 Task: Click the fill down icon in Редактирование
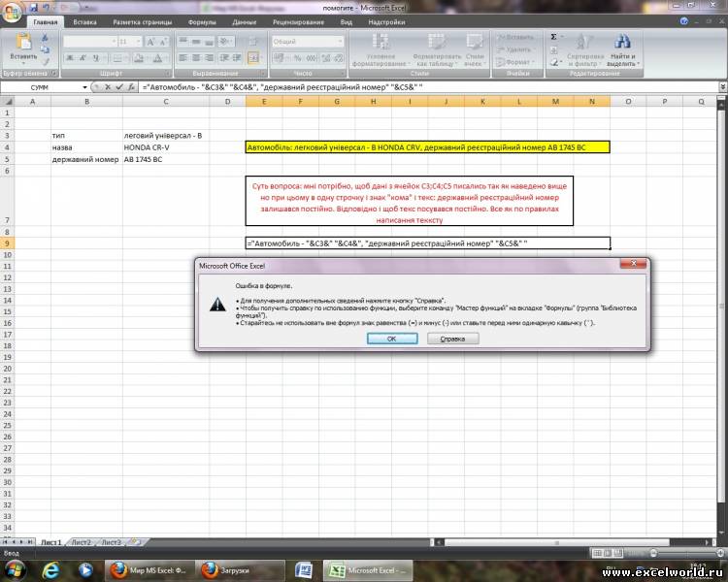[x=554, y=49]
